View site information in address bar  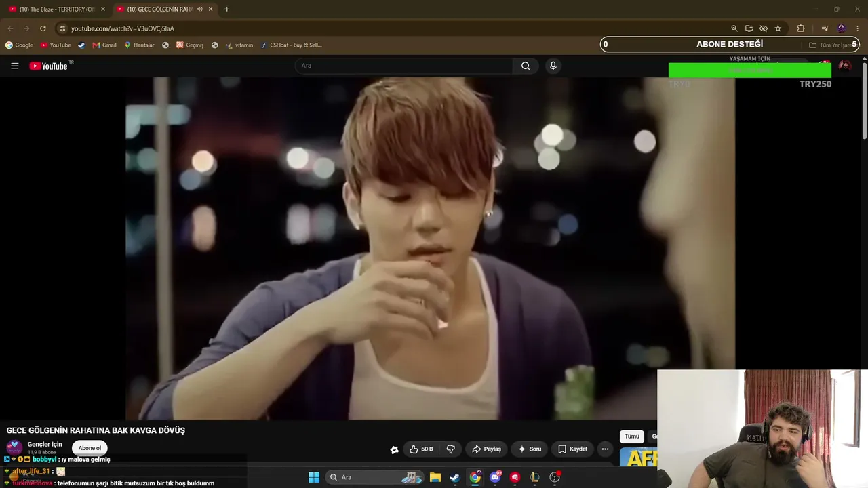click(62, 28)
